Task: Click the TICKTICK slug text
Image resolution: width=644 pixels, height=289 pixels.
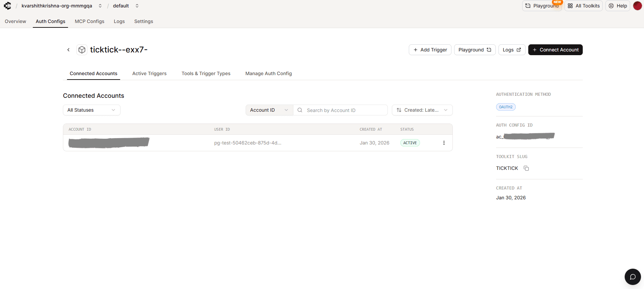Action: click(507, 168)
